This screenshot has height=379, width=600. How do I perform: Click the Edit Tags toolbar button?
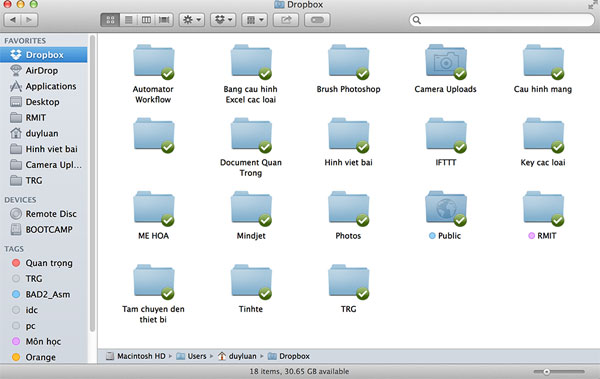click(317, 20)
